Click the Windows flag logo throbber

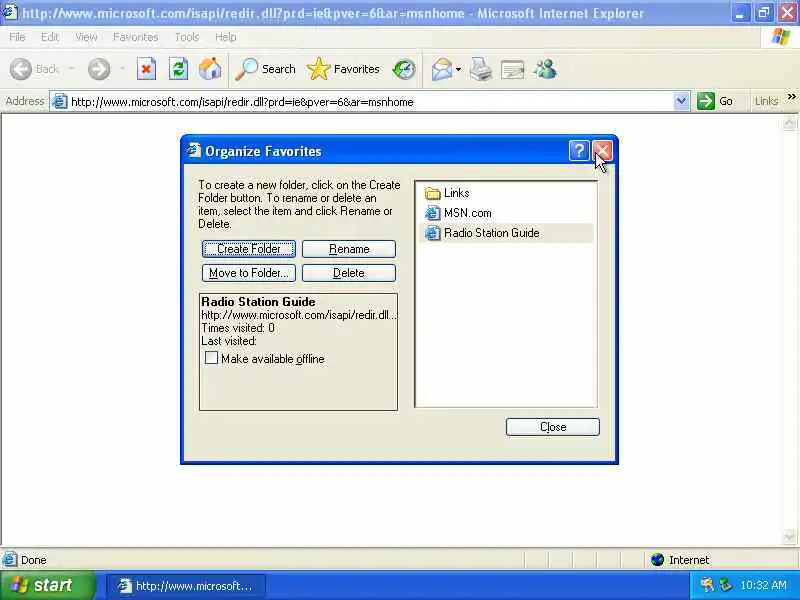click(780, 37)
